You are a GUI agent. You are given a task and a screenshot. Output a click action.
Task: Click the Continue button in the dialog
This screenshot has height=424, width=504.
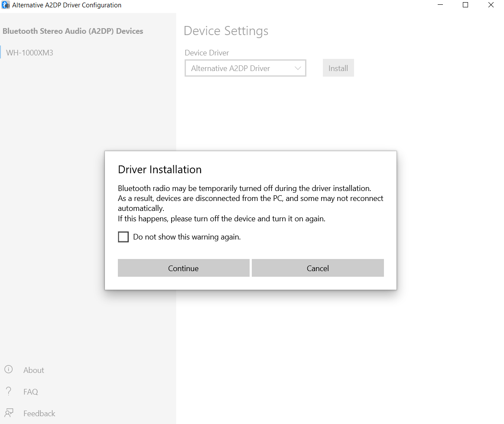pos(184,268)
